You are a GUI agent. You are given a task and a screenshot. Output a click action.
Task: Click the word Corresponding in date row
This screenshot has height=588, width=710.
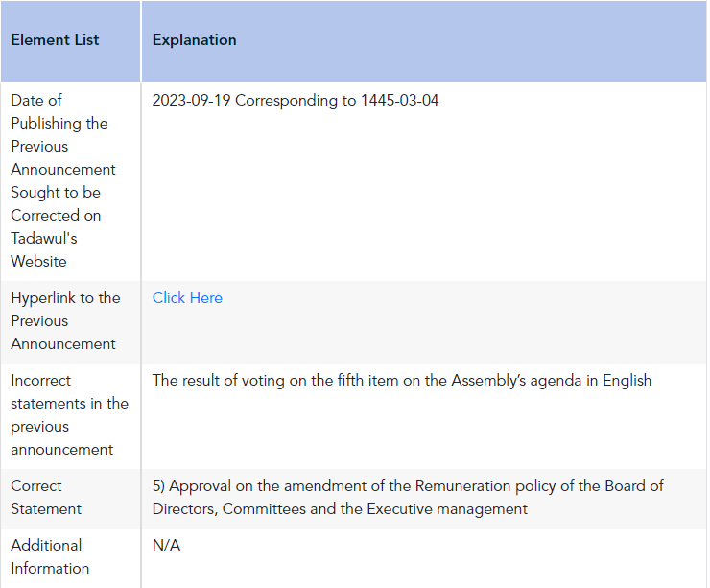[286, 101]
